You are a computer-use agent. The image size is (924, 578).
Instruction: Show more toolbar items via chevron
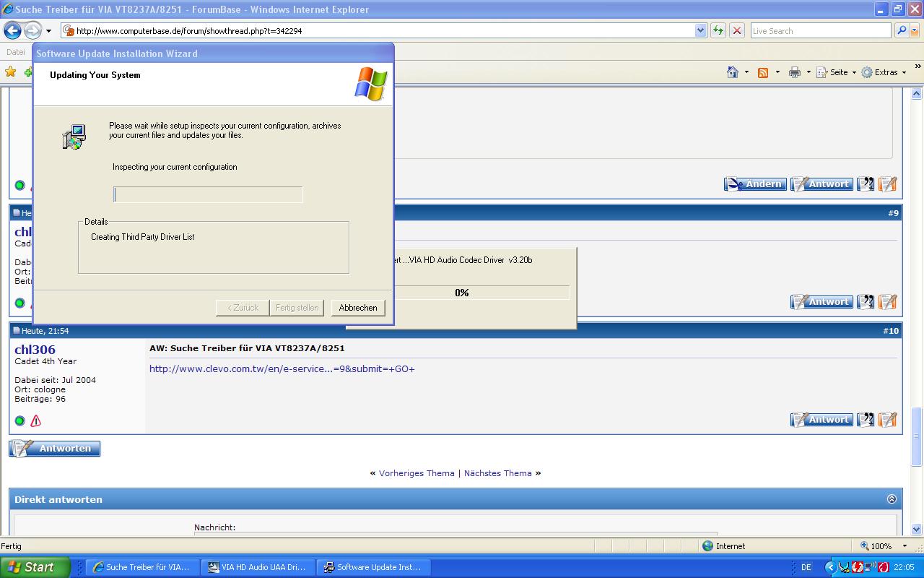click(x=918, y=67)
